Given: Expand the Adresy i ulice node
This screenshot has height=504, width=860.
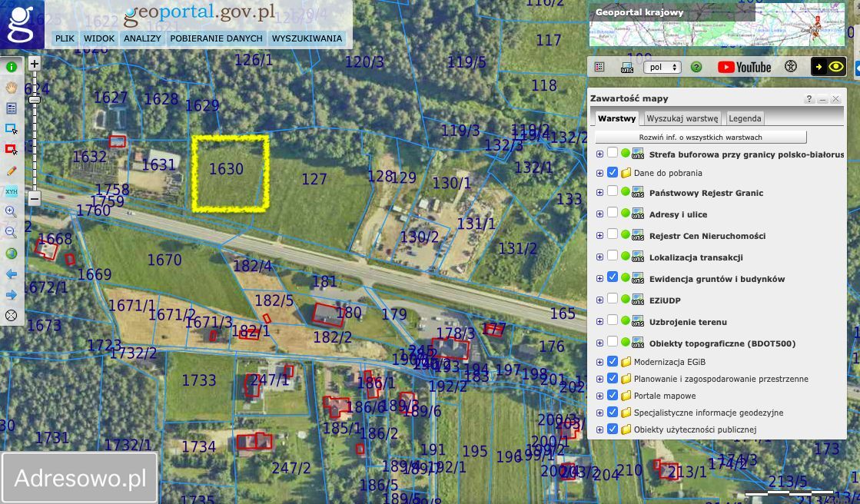Looking at the screenshot, I should (x=599, y=214).
